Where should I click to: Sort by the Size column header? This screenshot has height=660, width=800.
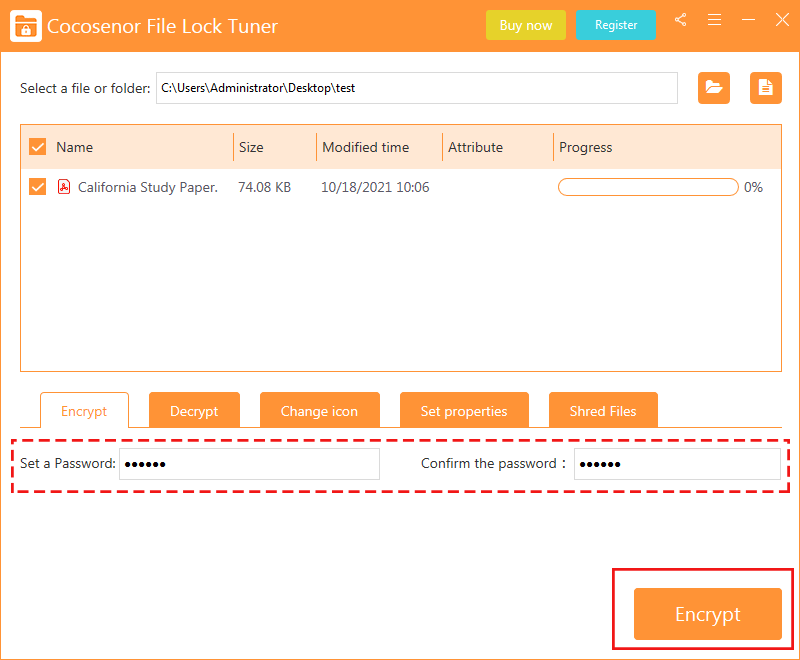click(x=251, y=147)
